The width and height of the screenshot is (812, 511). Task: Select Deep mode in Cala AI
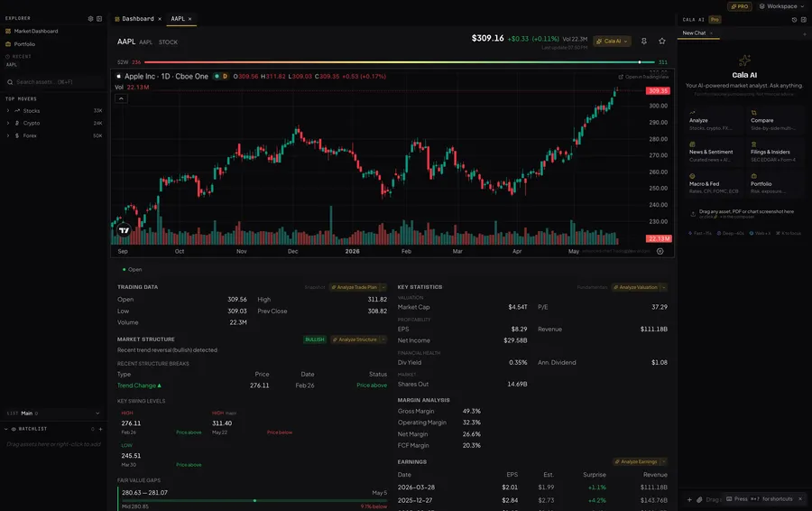point(730,233)
